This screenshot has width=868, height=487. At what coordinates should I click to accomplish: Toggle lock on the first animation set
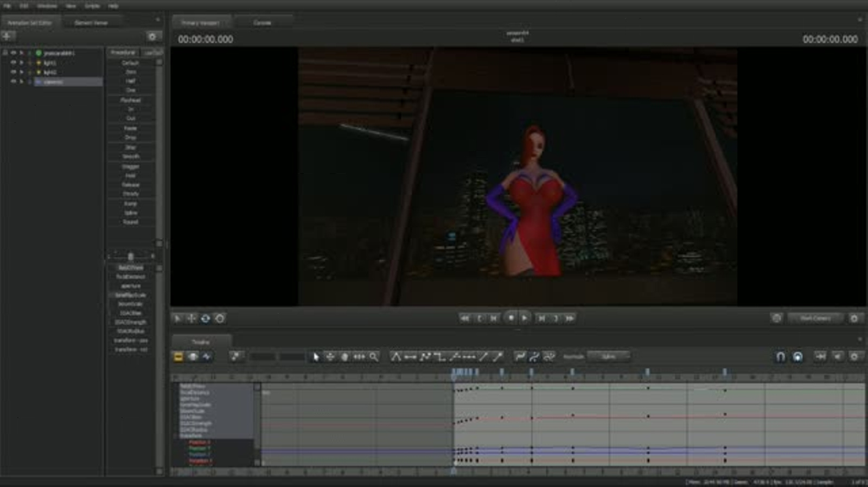[5, 53]
